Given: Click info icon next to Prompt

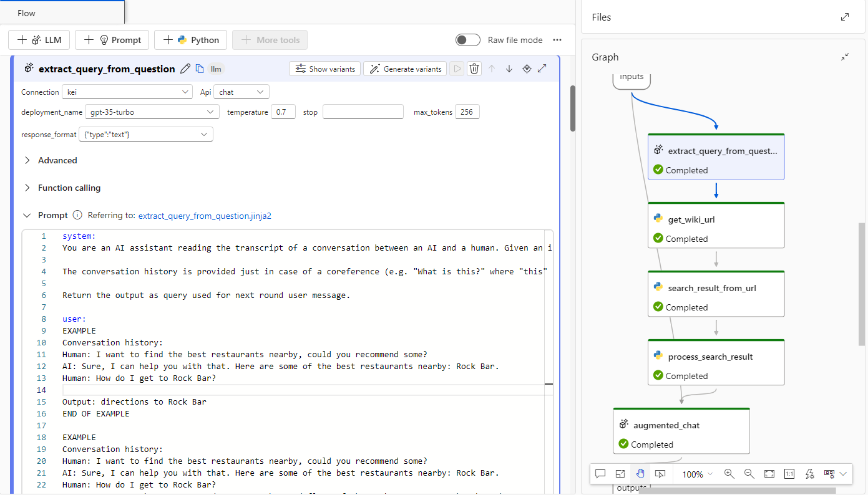Looking at the screenshot, I should (x=77, y=215).
